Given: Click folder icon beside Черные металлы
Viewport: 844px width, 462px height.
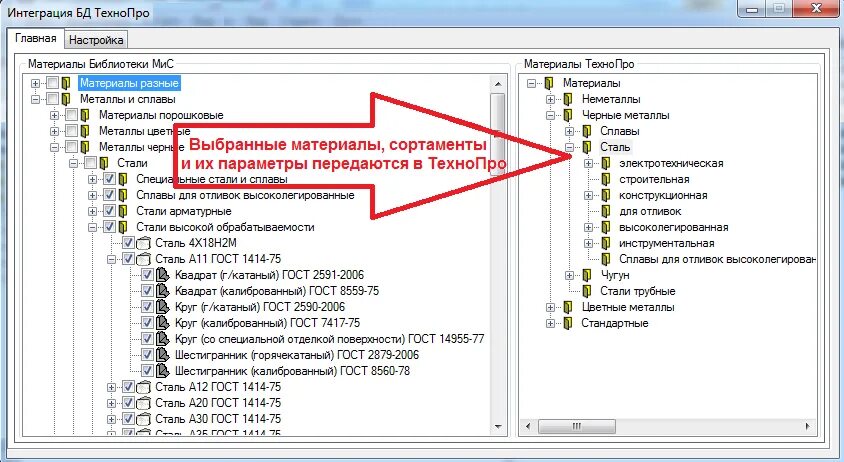Looking at the screenshot, I should (568, 115).
